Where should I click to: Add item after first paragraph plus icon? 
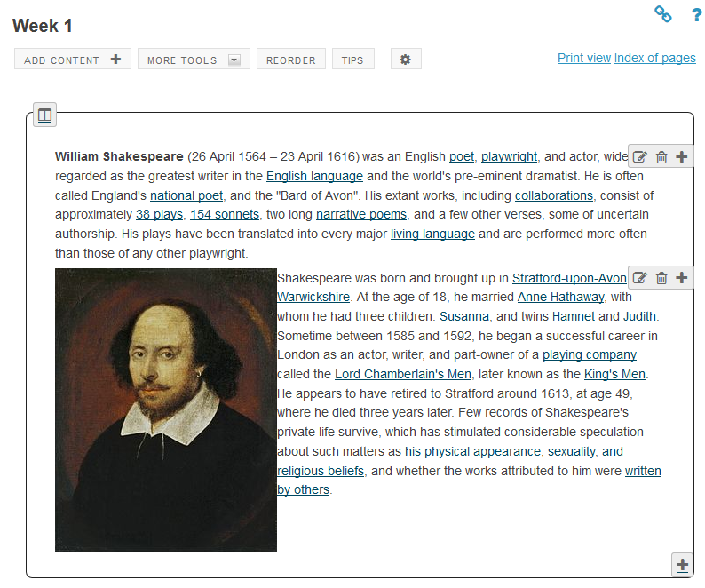point(682,157)
